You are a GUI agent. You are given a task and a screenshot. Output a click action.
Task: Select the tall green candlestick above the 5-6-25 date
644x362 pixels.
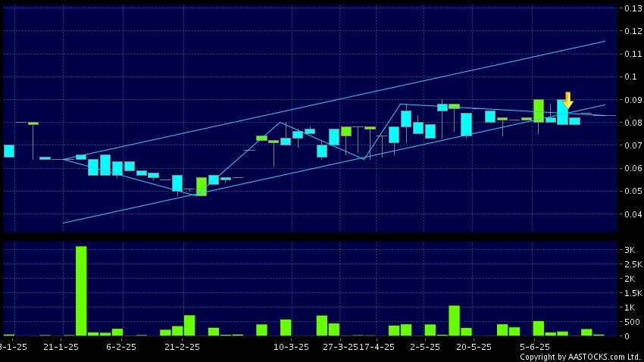pos(539,111)
